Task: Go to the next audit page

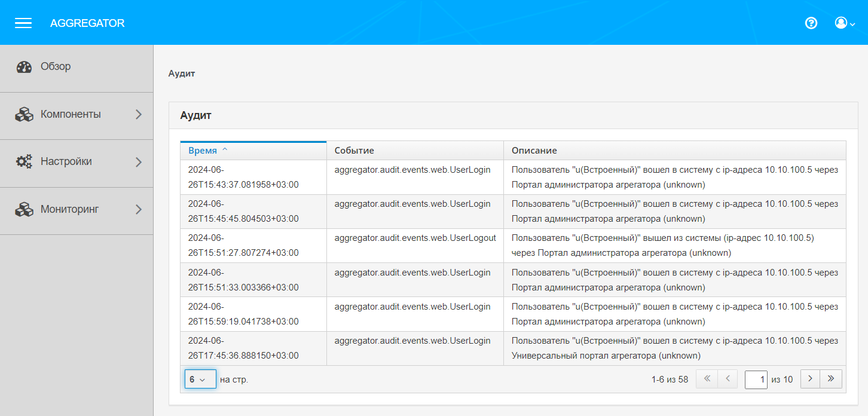Action: 810,379
